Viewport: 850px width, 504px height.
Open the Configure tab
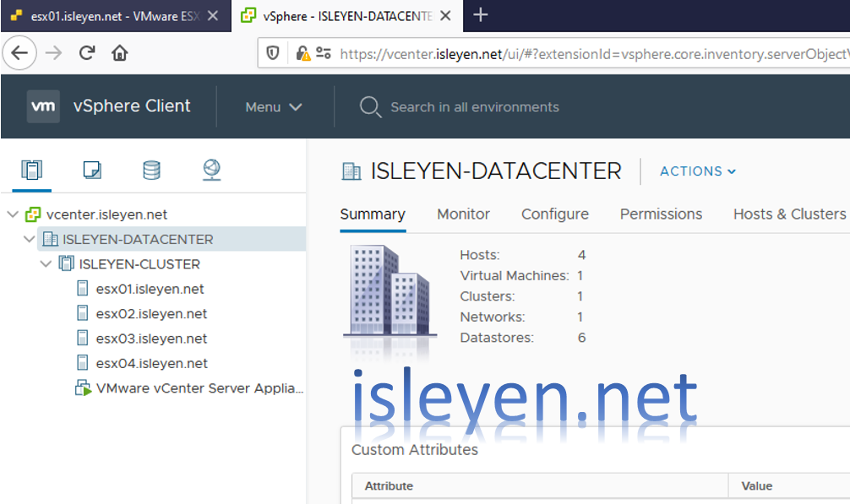tap(554, 214)
